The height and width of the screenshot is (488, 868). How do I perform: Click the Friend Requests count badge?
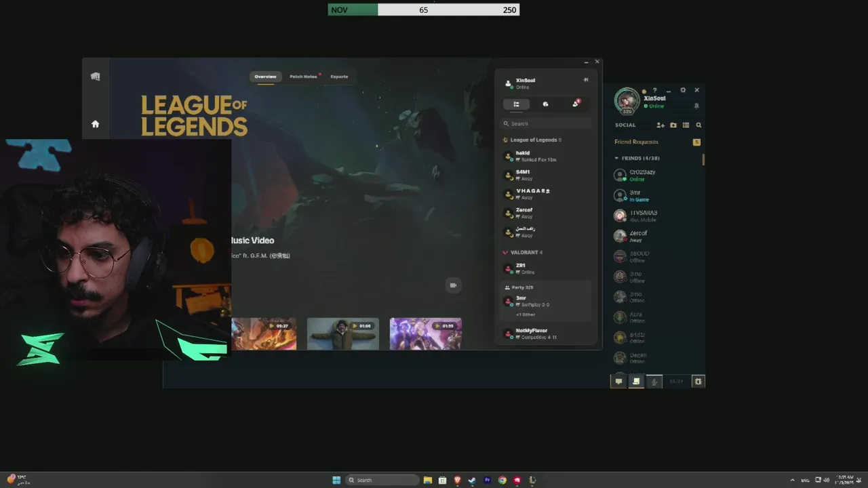coord(696,142)
